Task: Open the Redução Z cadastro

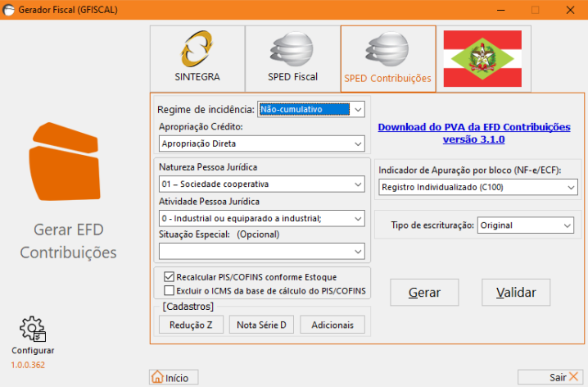Action: (x=192, y=325)
